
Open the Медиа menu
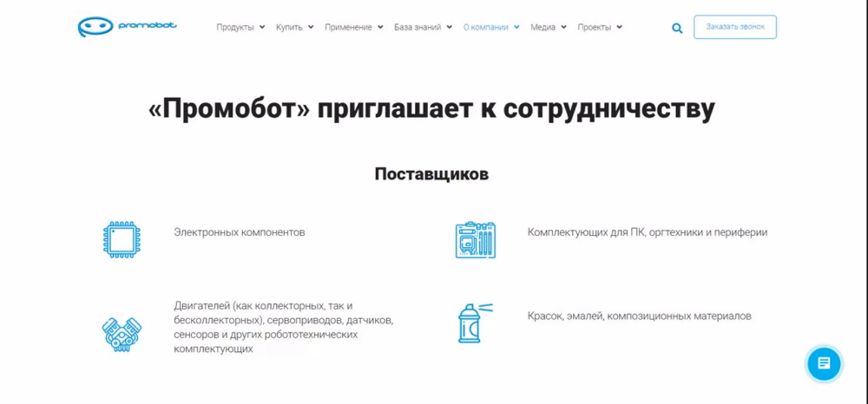coord(543,27)
